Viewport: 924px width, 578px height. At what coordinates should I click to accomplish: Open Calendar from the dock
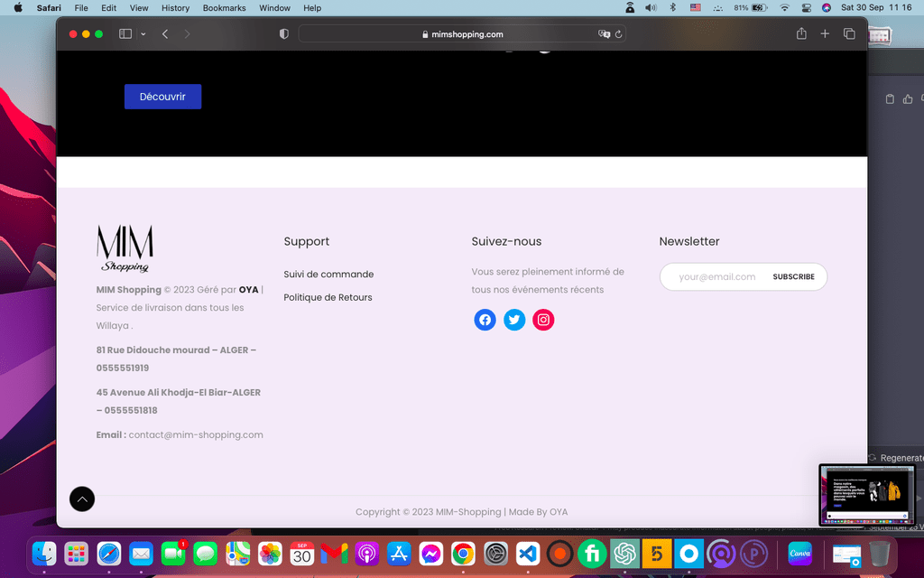(x=302, y=554)
